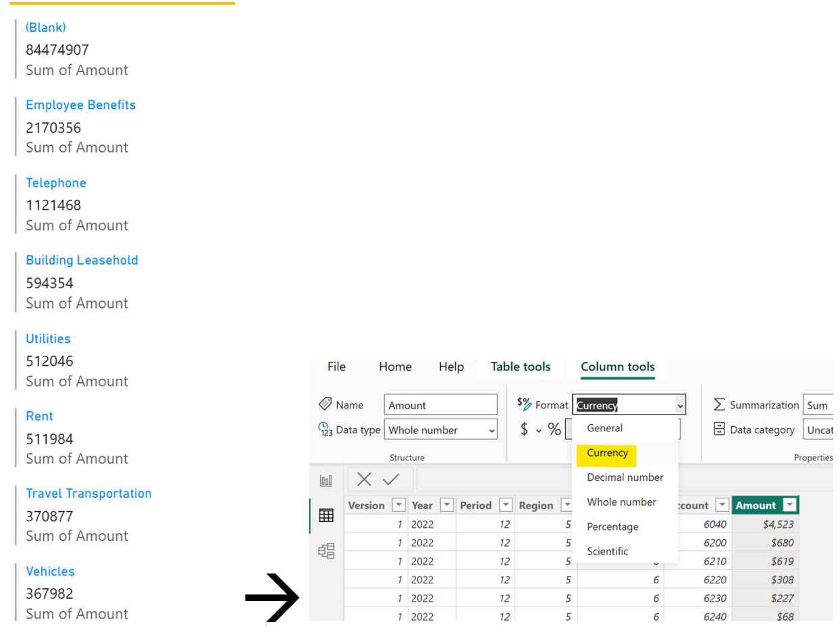Select the Amount column header
The width and height of the screenshot is (840, 634).
coord(765,505)
